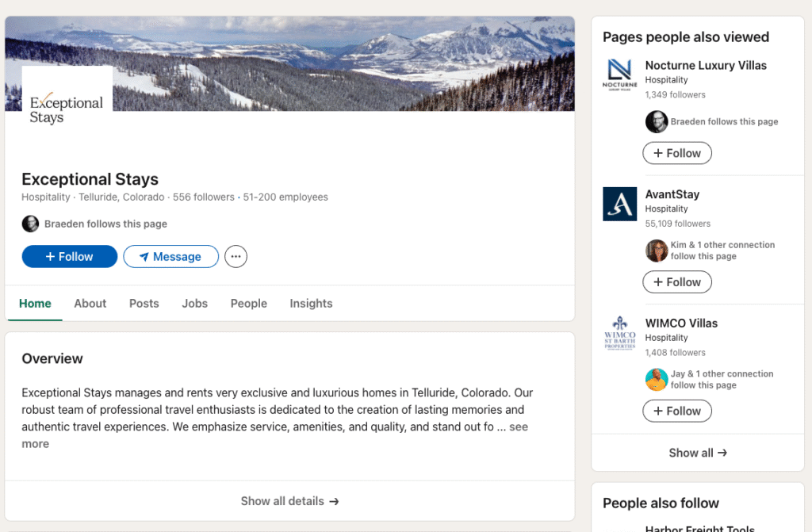This screenshot has height=532, width=812.
Task: Show all pages people also viewed
Action: click(697, 453)
